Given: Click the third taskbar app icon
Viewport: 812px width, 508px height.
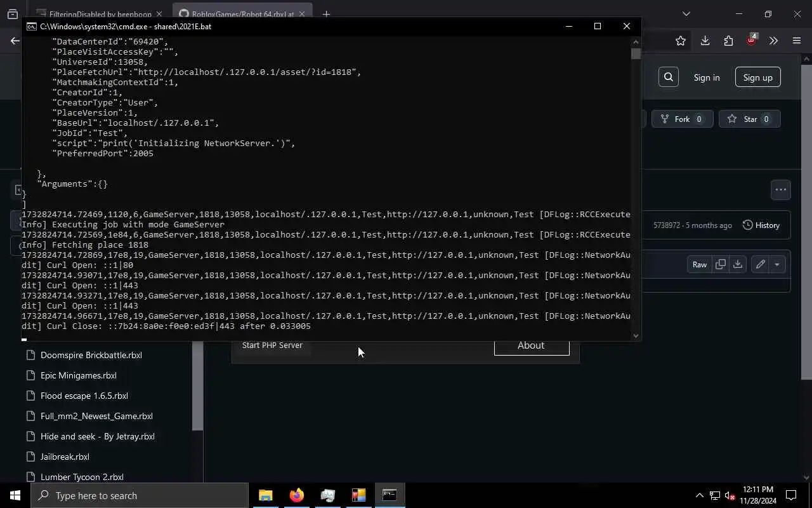Looking at the screenshot, I should [x=327, y=495].
